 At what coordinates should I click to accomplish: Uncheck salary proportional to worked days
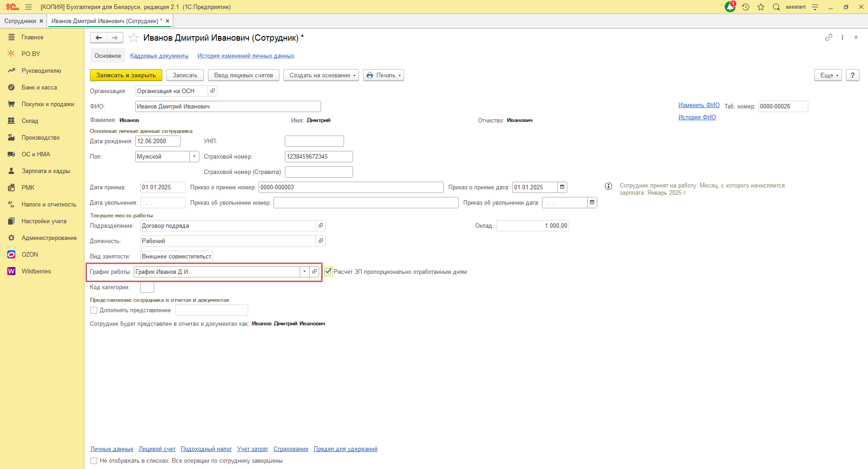(x=328, y=272)
